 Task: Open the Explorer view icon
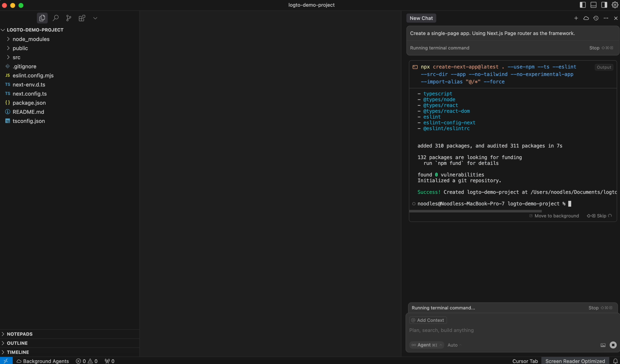pyautogui.click(x=42, y=18)
